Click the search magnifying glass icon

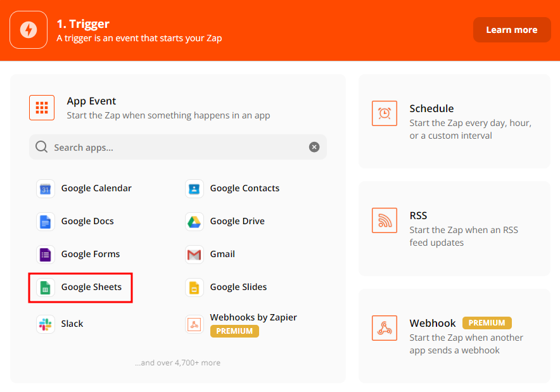(x=42, y=147)
